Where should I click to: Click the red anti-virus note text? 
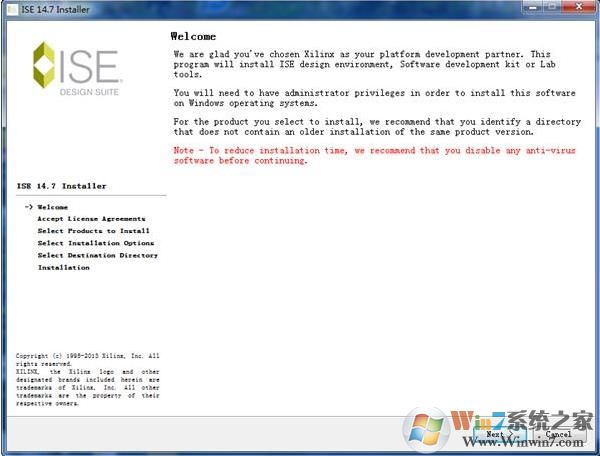pyautogui.click(x=374, y=155)
